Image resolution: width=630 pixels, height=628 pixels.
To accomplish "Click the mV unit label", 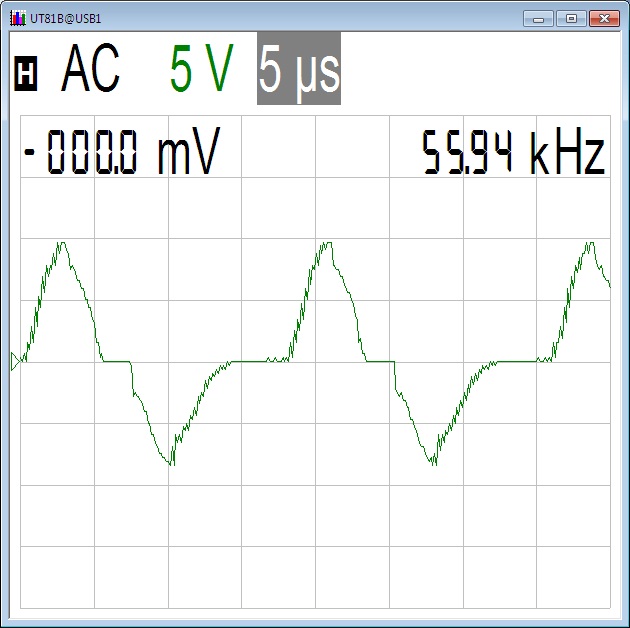I will (187, 155).
